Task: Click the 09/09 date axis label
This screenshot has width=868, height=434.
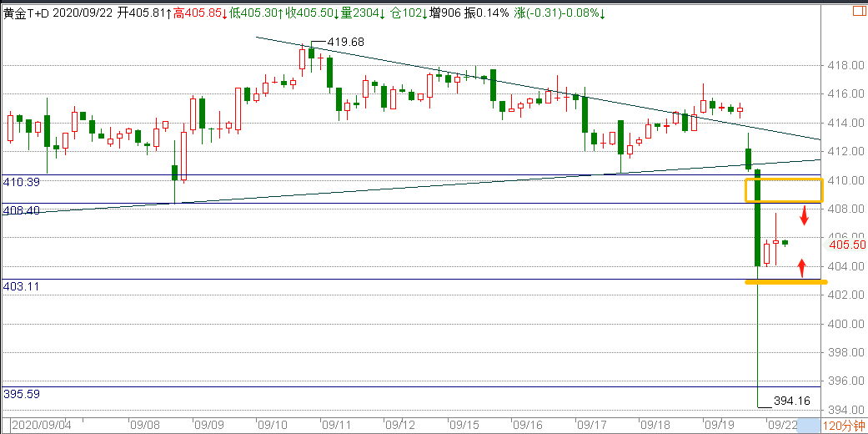Action: pos(209,426)
